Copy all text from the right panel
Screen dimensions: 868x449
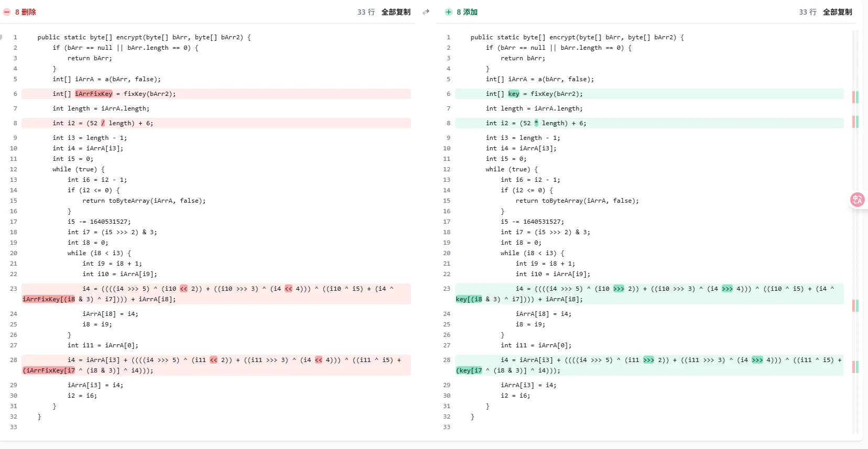tap(837, 12)
